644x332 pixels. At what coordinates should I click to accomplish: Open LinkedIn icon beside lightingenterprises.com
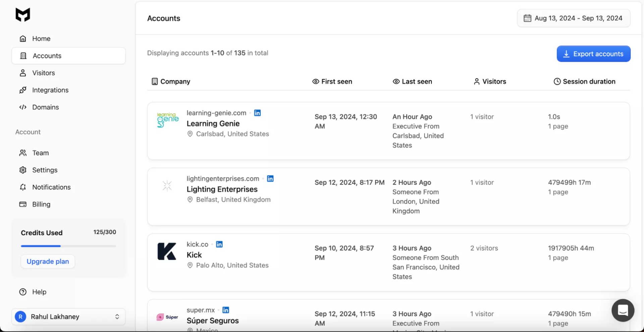point(270,179)
